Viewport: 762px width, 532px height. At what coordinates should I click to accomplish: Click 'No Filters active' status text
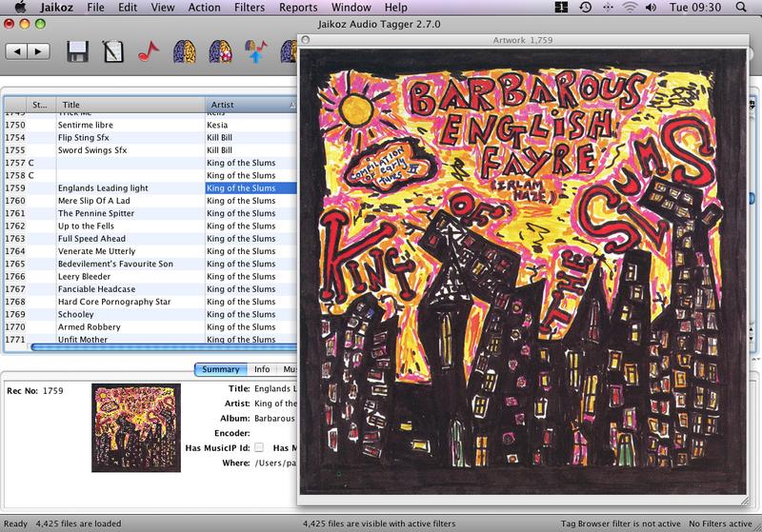tap(720, 523)
